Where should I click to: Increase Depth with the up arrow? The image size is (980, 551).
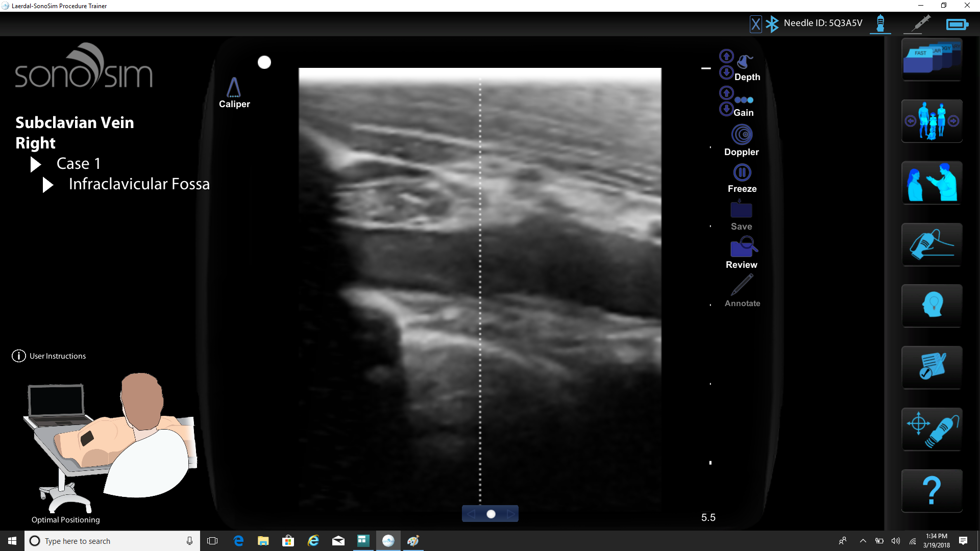[x=726, y=56]
